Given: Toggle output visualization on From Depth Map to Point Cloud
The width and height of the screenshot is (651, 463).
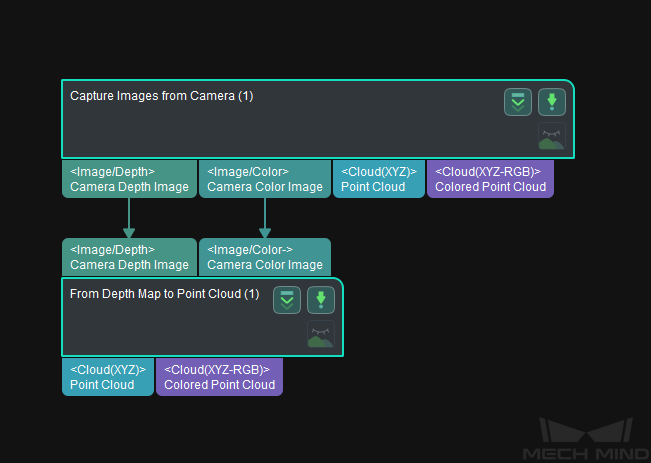Looking at the screenshot, I should (320, 336).
